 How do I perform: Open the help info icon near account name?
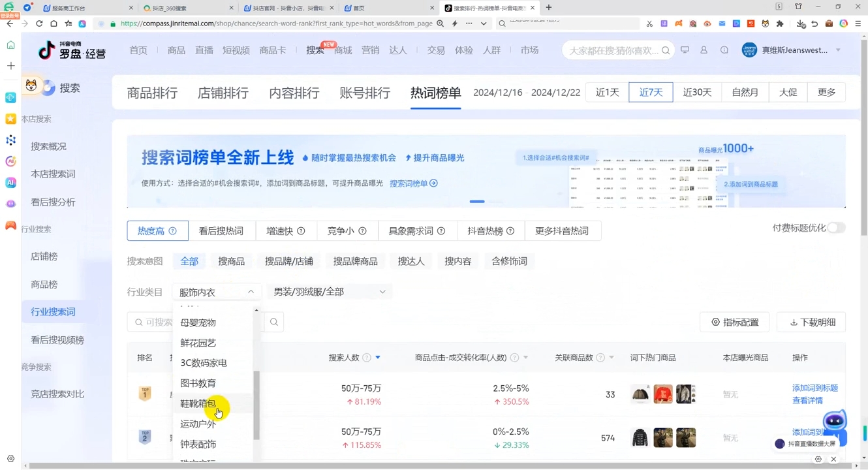click(724, 50)
